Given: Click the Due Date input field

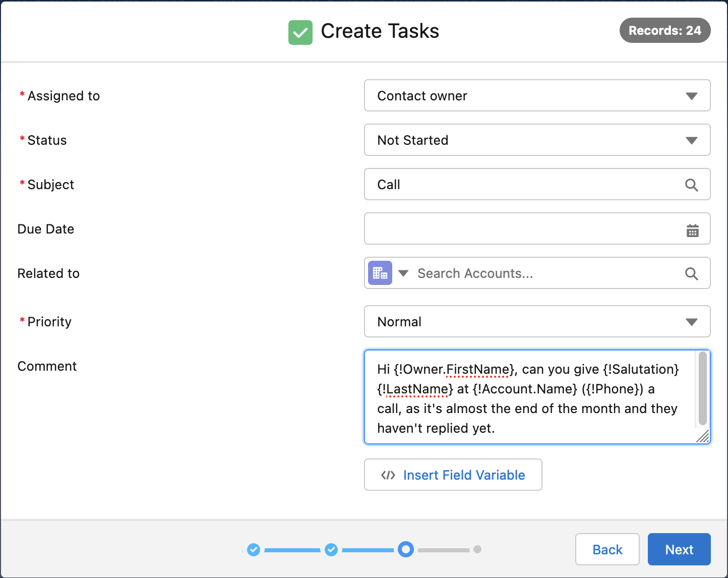Looking at the screenshot, I should pos(537,228).
